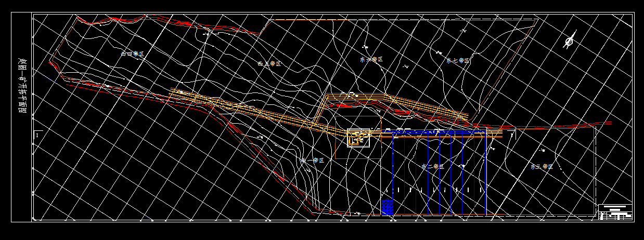This screenshot has width=644, height=240.
Task: Click the '西五采区' zone label
Action: [x=269, y=63]
